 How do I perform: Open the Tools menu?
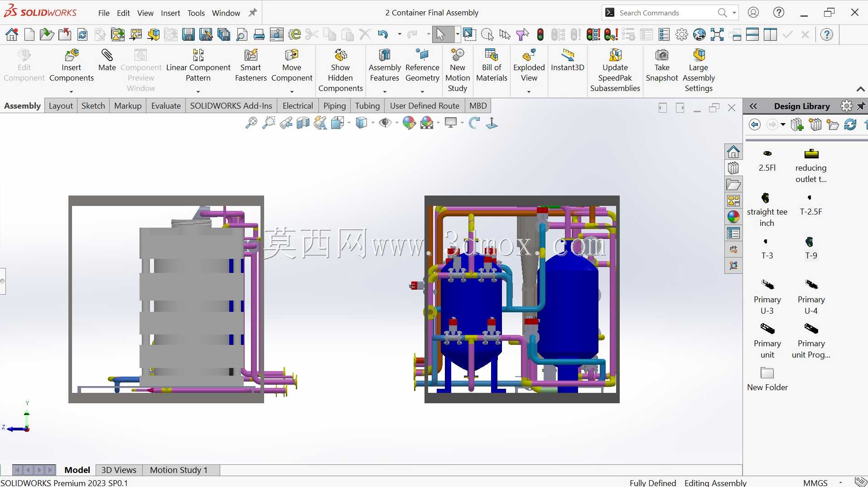pos(196,13)
